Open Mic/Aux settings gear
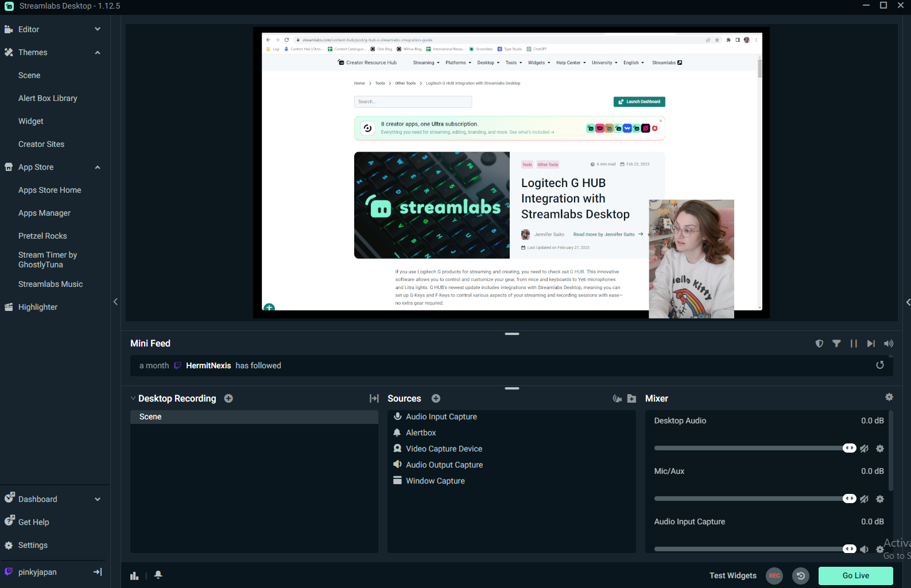This screenshot has height=588, width=911. click(x=880, y=499)
